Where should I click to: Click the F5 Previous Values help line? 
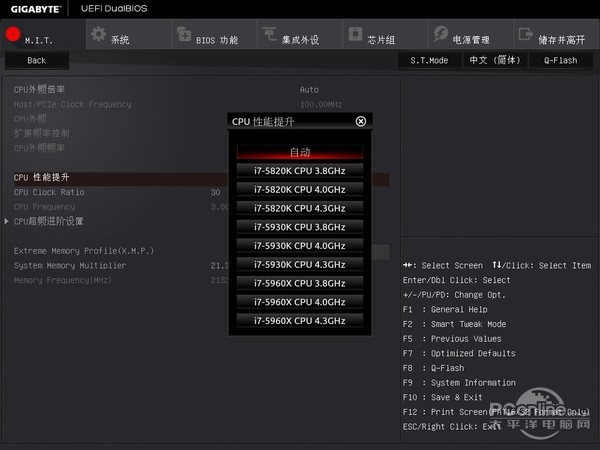(452, 339)
